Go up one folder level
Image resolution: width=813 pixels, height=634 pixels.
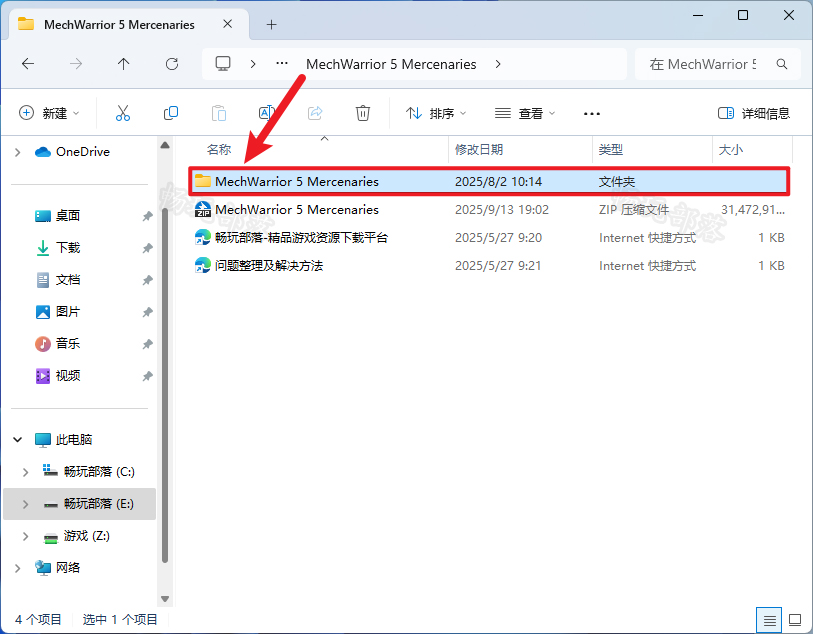tap(123, 64)
